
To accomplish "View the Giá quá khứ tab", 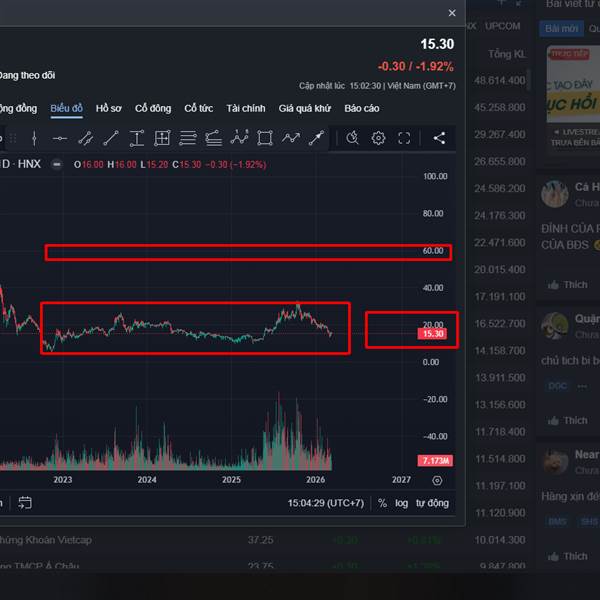I will [305, 108].
